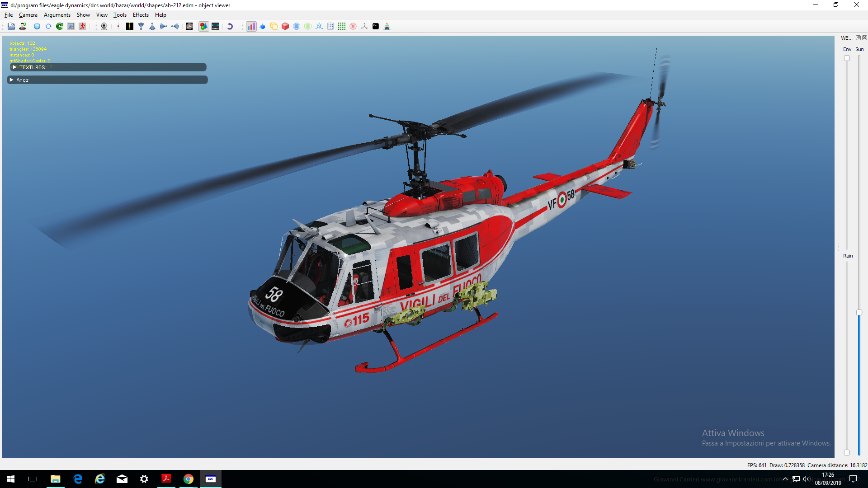868x488 pixels.
Task: Click the ship model icon in toolbar
Action: point(387,26)
